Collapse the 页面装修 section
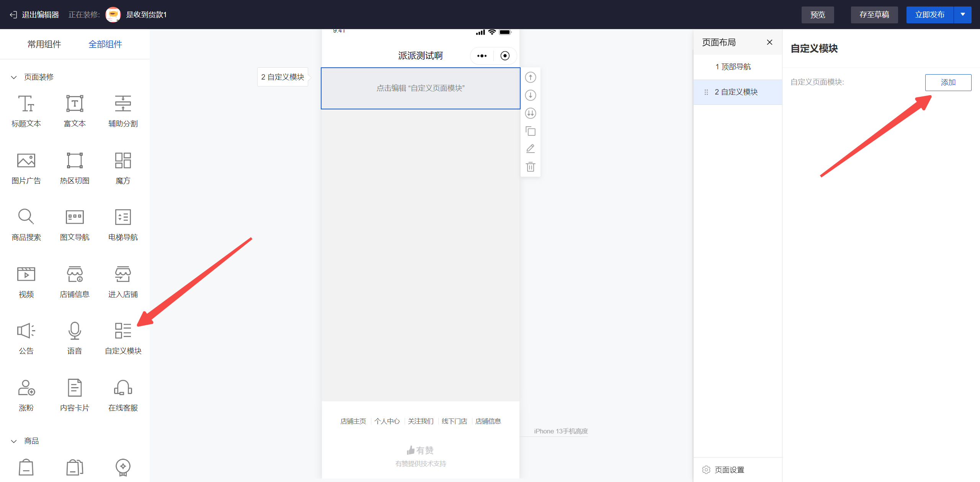The width and height of the screenshot is (980, 482). [x=14, y=77]
